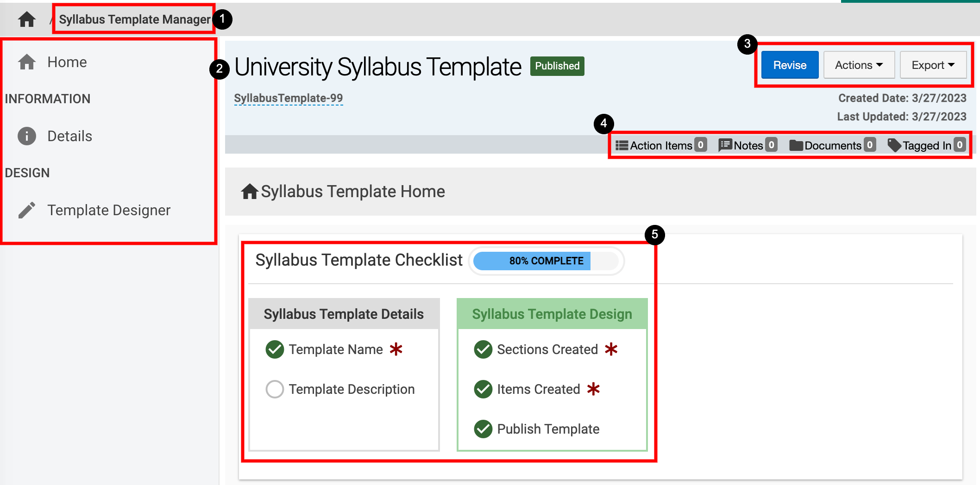Viewport: 980px width, 485px height.
Task: Click the sidebar Home house icon
Action: point(27,62)
